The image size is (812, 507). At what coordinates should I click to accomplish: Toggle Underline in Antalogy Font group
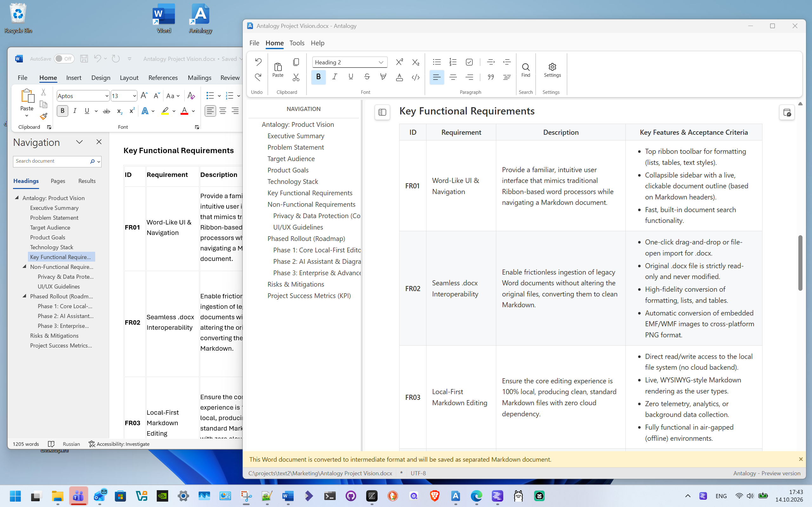tap(351, 77)
